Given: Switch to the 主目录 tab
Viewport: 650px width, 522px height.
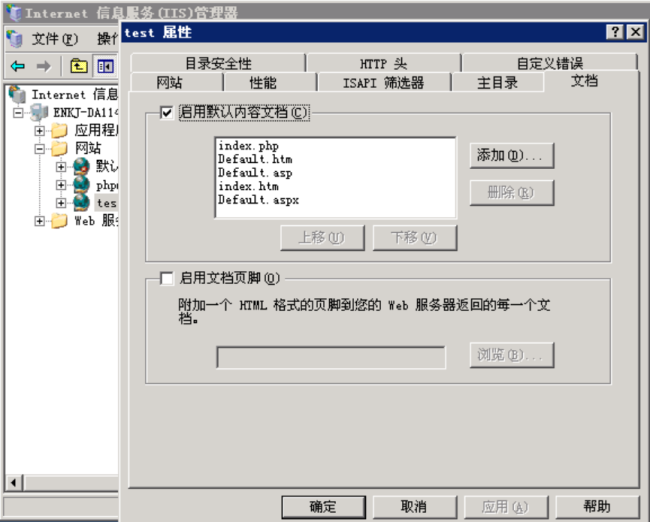Looking at the screenshot, I should click(497, 83).
